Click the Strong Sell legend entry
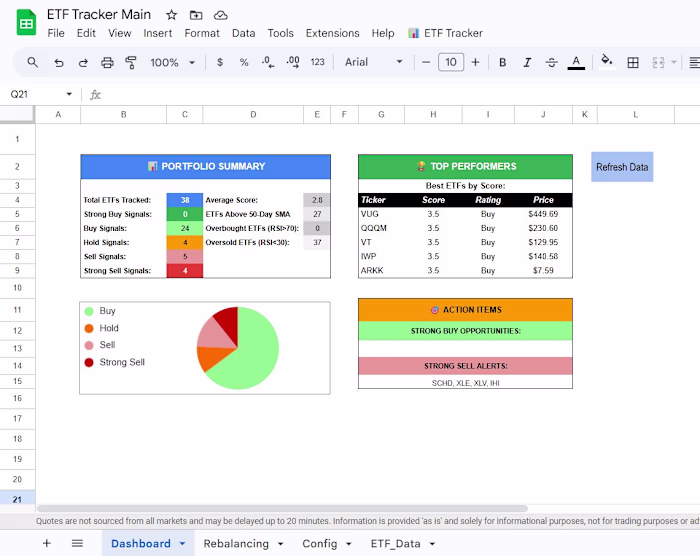This screenshot has height=556, width=700. [115, 362]
